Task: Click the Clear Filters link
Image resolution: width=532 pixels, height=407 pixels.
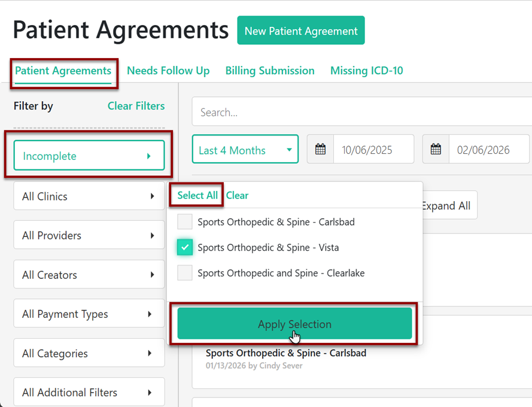Action: pyautogui.click(x=136, y=106)
